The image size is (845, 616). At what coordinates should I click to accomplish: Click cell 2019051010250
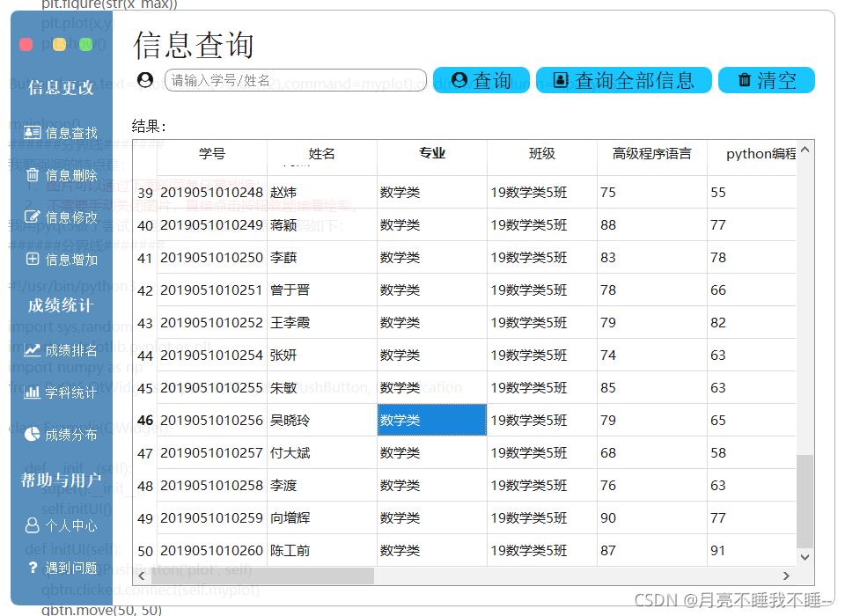(x=212, y=257)
